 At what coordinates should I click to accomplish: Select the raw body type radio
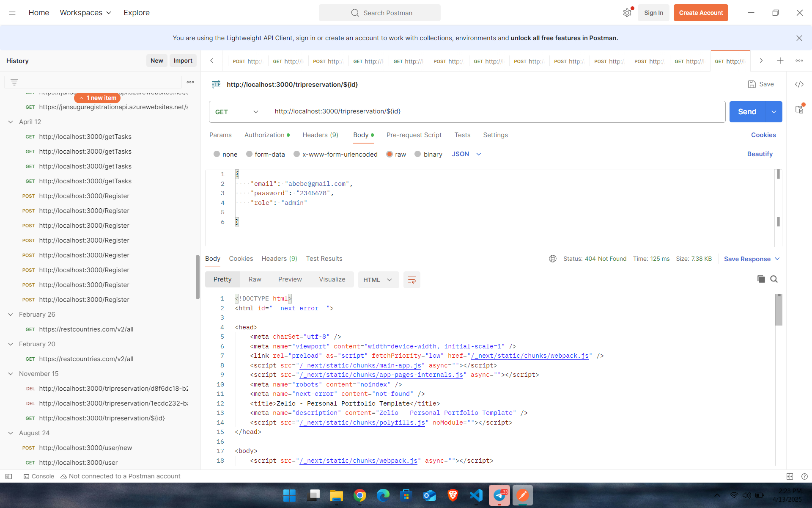(390, 154)
